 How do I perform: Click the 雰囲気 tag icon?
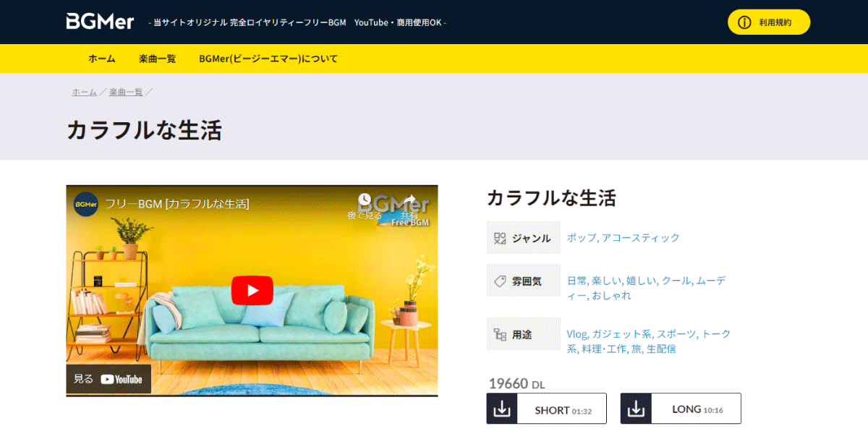(x=499, y=281)
